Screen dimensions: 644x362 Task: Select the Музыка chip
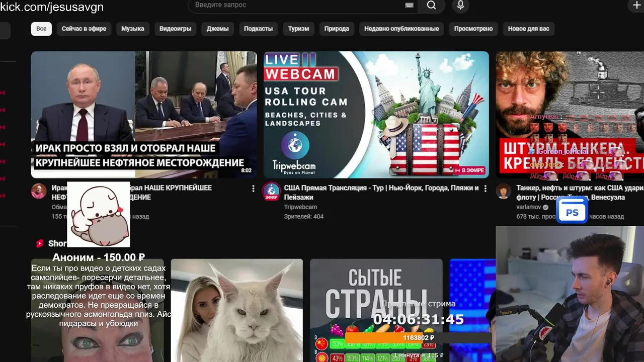pos(133,29)
